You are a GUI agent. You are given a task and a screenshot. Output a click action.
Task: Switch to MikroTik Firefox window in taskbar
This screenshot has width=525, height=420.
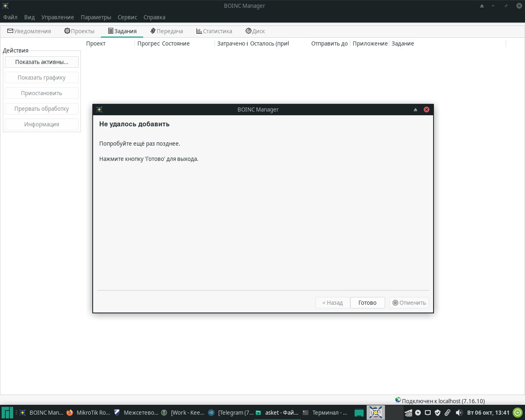coord(89,413)
